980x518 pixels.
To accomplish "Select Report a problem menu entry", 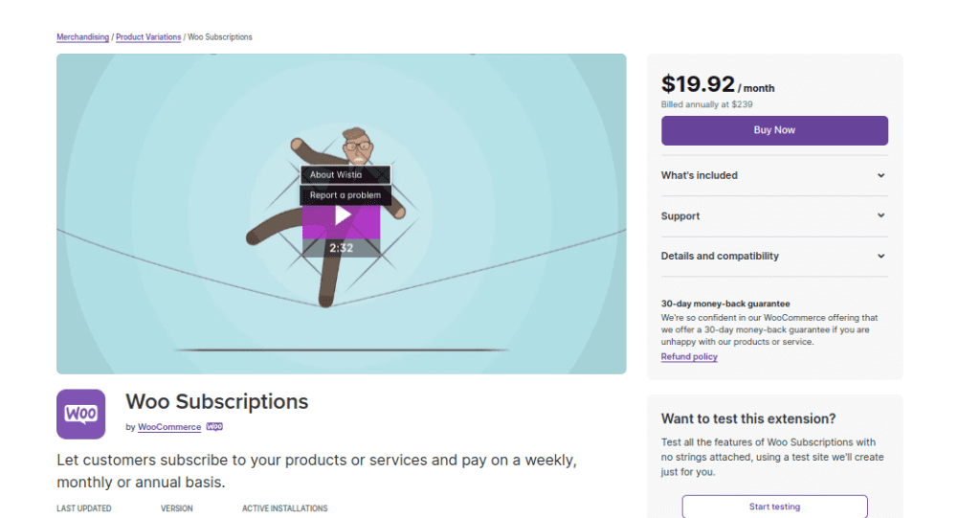I will [345, 195].
